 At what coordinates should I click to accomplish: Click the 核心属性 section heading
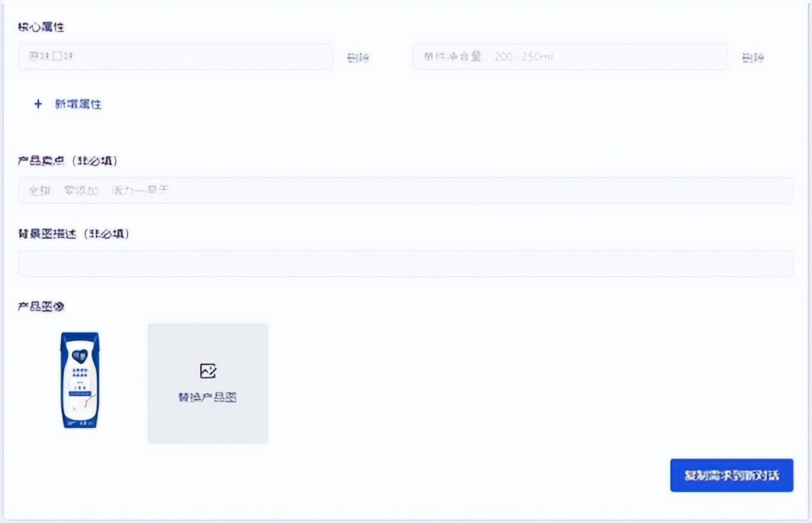tap(42, 27)
